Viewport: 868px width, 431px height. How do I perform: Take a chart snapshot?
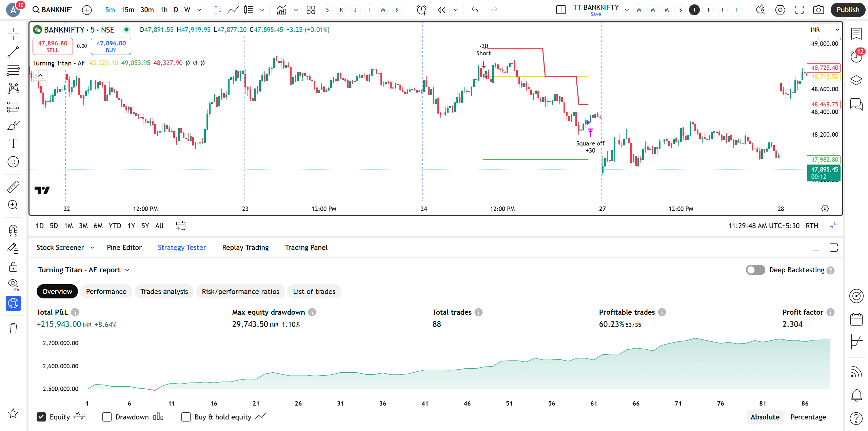(x=818, y=10)
